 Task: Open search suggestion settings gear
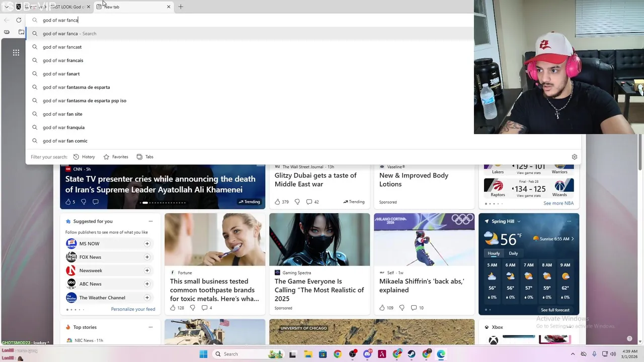tap(574, 157)
